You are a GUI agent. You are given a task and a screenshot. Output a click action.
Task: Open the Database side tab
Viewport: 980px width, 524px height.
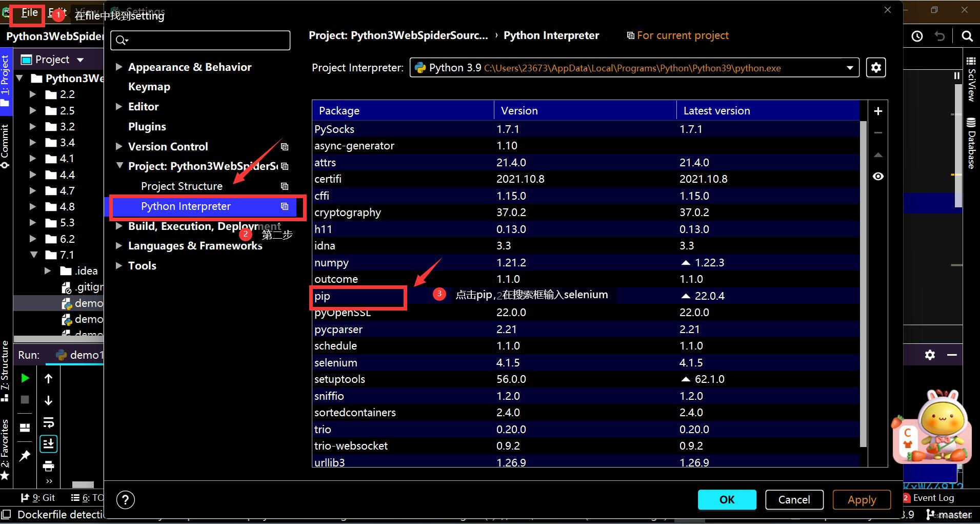coord(971,143)
